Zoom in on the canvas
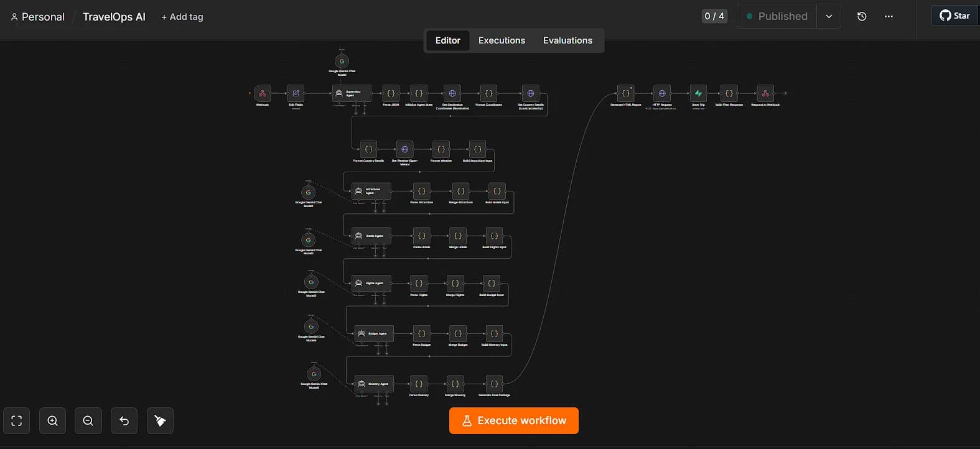Screen dimensions: 980x449 pos(53,421)
